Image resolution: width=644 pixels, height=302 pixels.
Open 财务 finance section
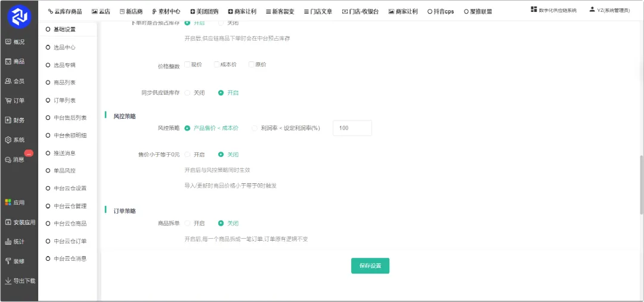(15, 121)
